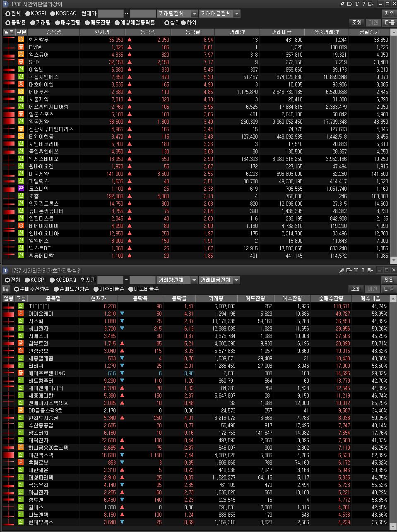Viewport: 397px width, 532px height.
Task: Click the link/pin icon in window 1737 title bar
Action: tap(342, 270)
